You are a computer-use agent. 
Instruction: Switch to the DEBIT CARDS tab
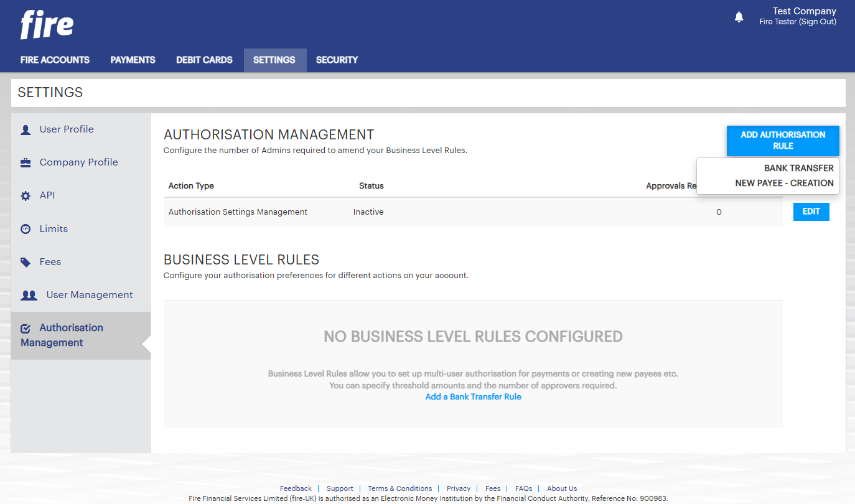[204, 60]
